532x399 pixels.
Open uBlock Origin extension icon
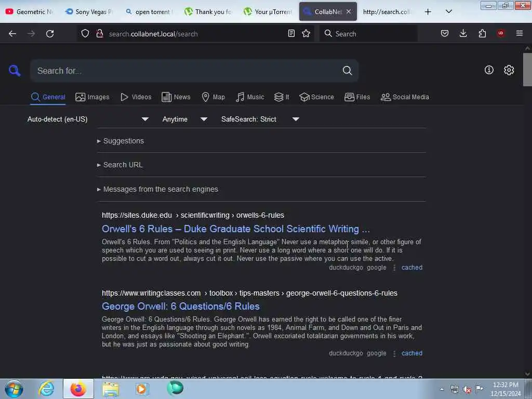tap(501, 33)
